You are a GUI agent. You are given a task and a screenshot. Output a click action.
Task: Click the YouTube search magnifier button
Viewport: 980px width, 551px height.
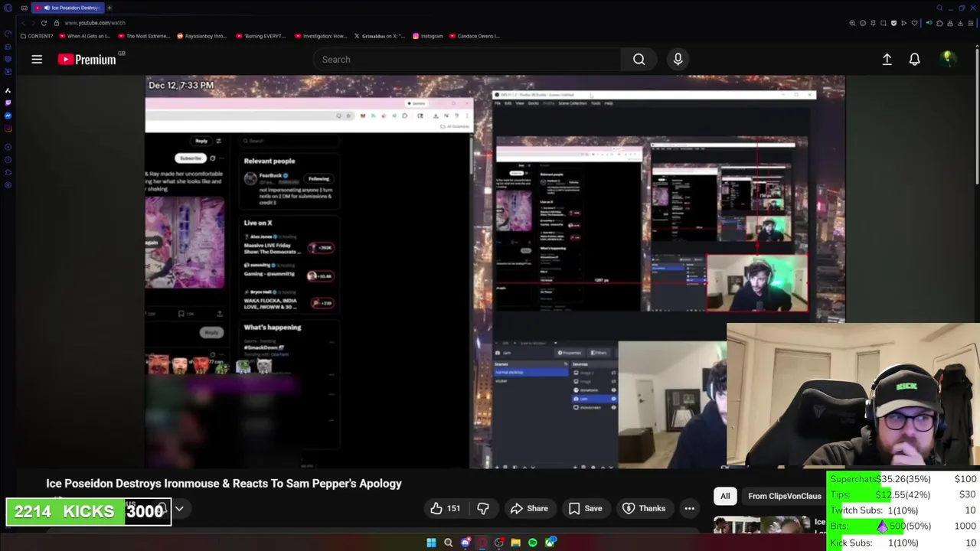[x=639, y=59]
